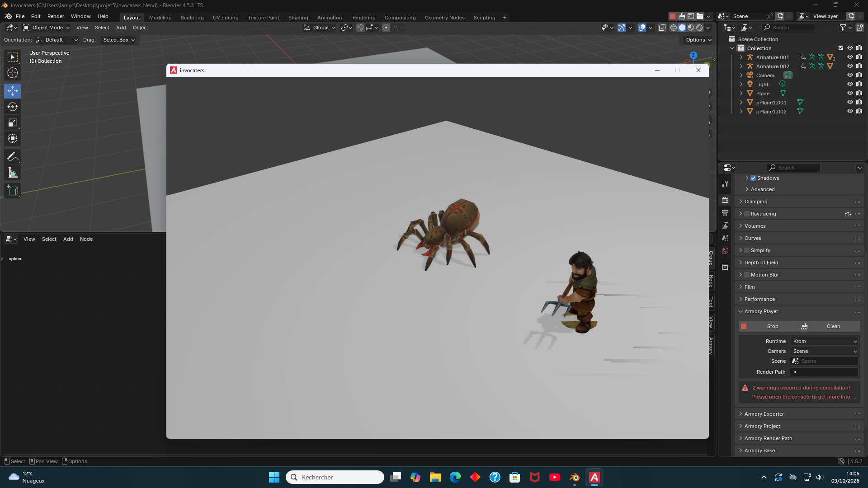Enable the Simplify checkbox
The height and width of the screenshot is (488, 868).
(747, 250)
